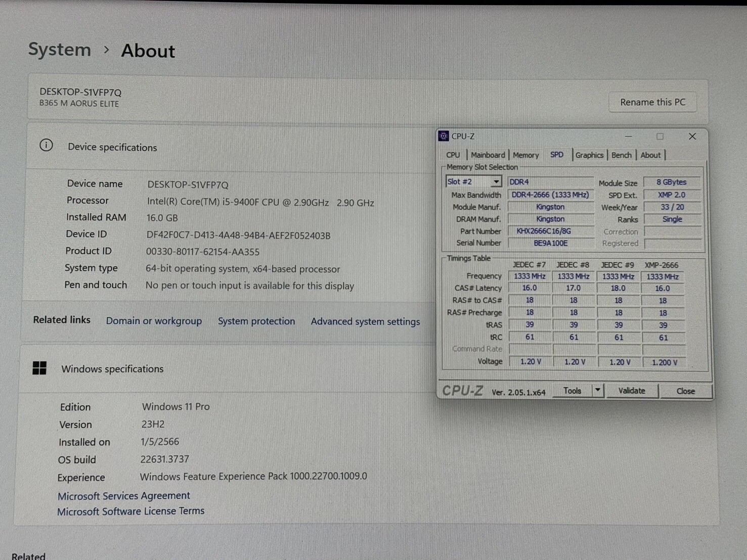Click the DDR4 memory type field

point(550,181)
